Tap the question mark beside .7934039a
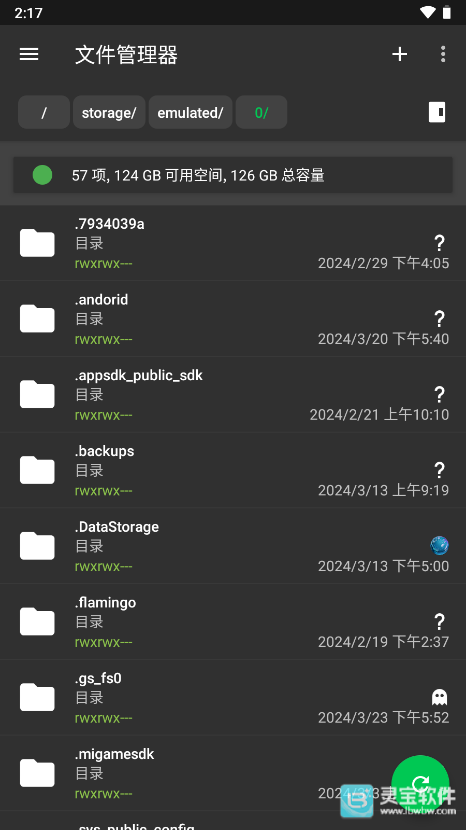The height and width of the screenshot is (830, 466). tap(440, 243)
